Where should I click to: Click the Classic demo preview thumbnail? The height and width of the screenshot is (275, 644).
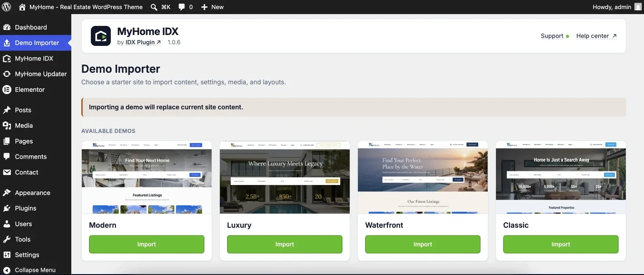click(x=561, y=177)
